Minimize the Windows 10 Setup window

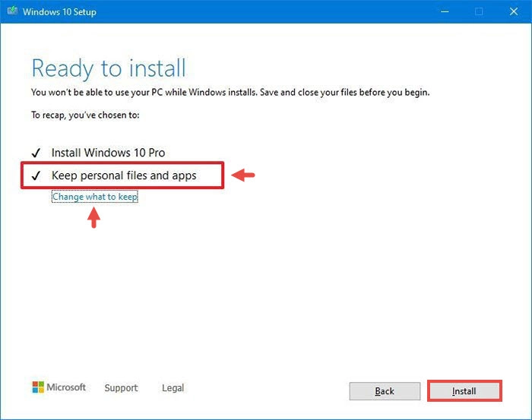point(445,11)
